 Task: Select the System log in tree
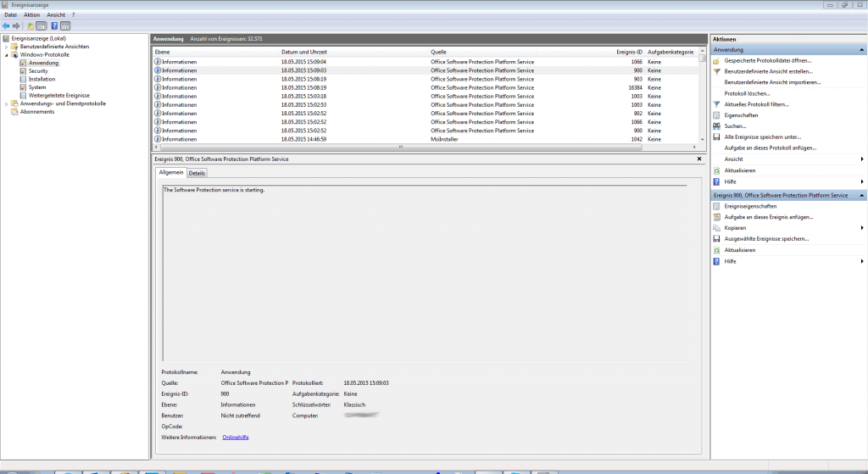(x=37, y=87)
